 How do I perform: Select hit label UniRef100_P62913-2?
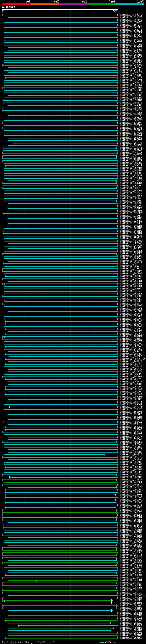[132, 359]
